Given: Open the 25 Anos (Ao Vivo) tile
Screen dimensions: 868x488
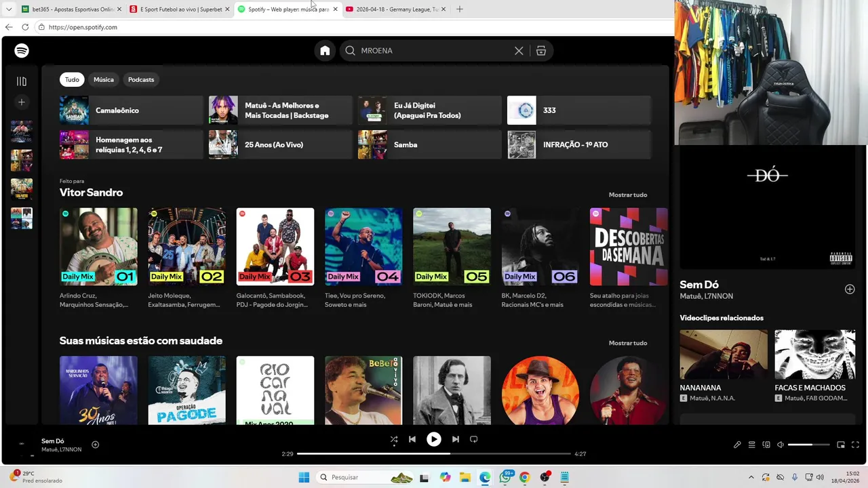Looking at the screenshot, I should (x=281, y=144).
